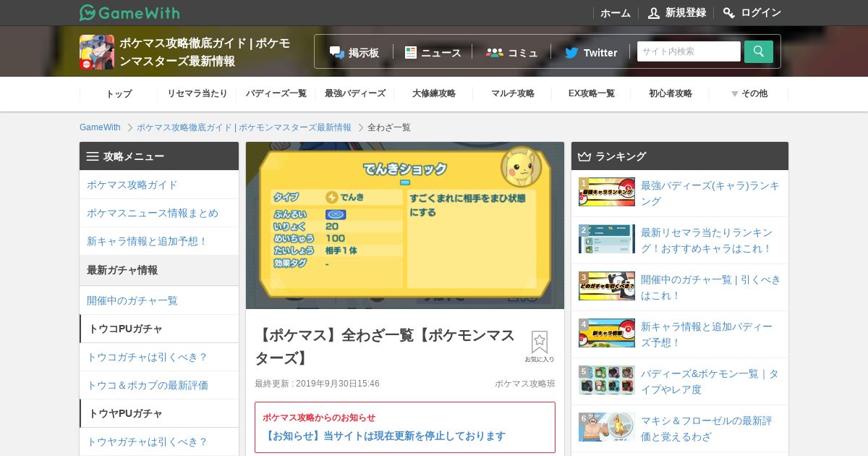The height and width of the screenshot is (456, 868).
Task: Open トウコ＆ポカブの最新評価 link
Action: tap(159, 385)
